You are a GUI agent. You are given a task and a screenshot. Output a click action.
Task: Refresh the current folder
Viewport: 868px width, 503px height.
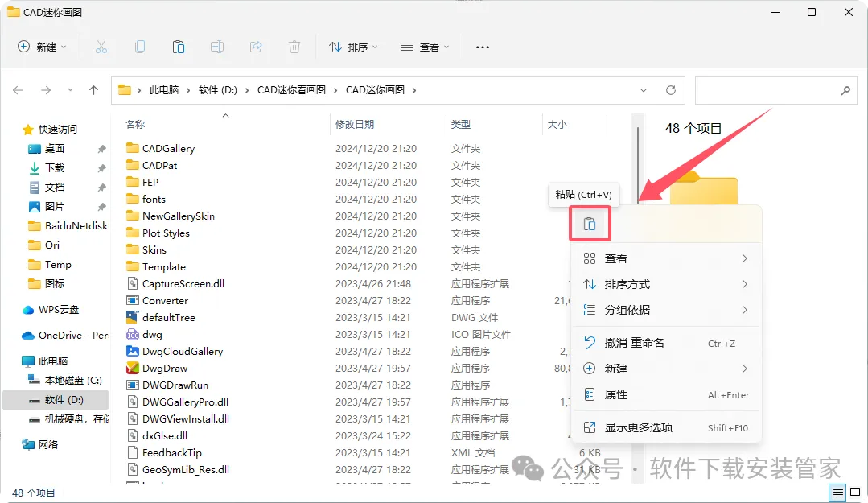(670, 90)
